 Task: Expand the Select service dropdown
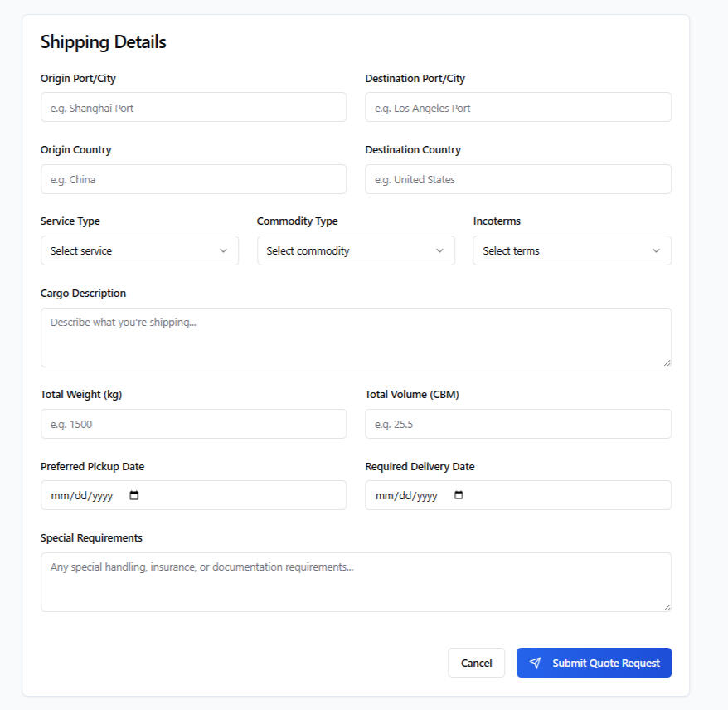139,250
